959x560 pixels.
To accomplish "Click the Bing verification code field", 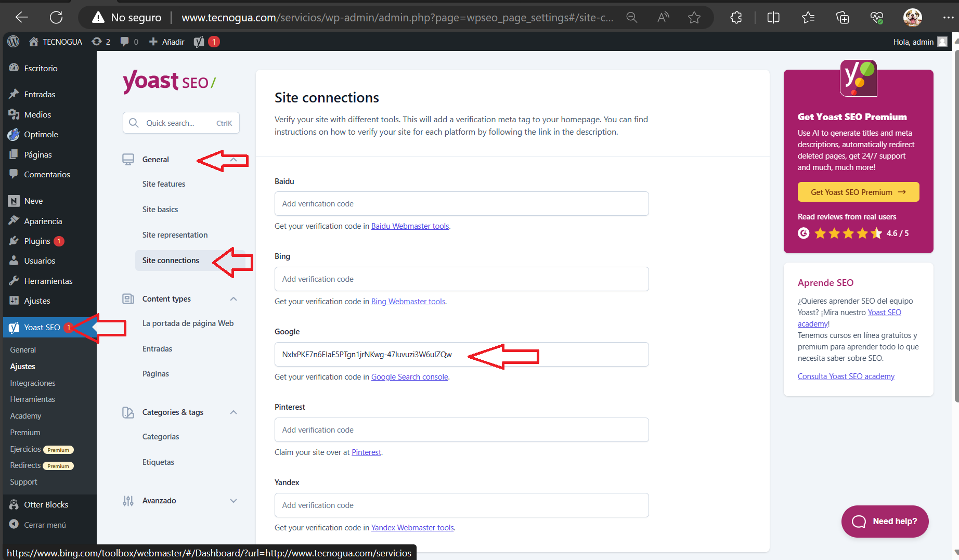I will (462, 279).
